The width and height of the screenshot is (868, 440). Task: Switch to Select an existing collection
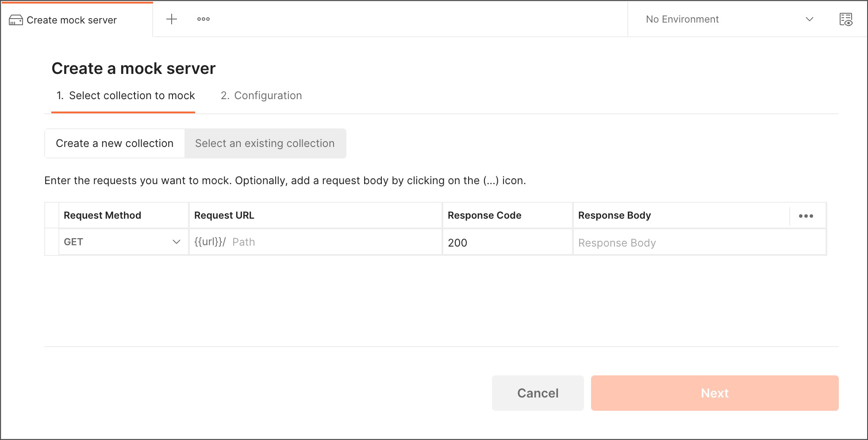(265, 143)
